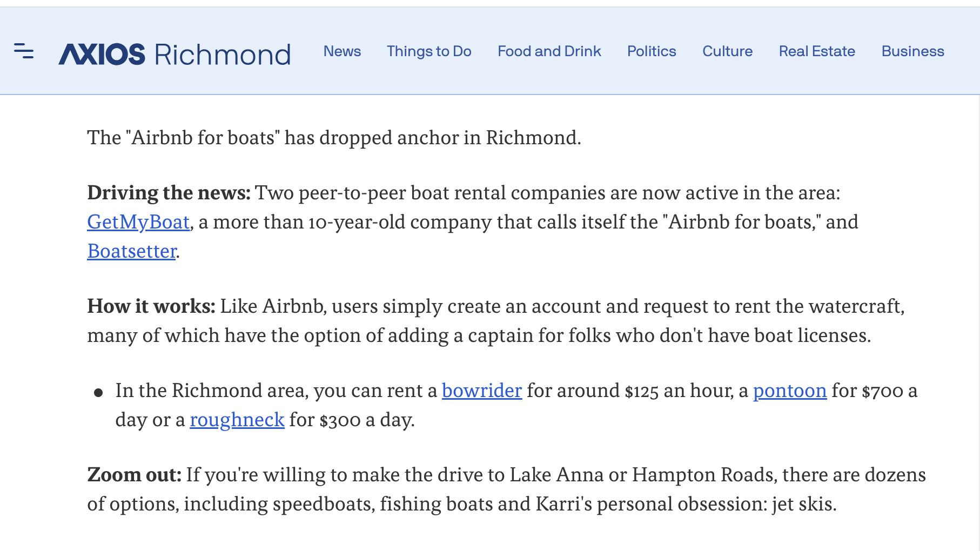This screenshot has width=980, height=551.
Task: Click the 'Zoom out:' bold label
Action: 135,475
